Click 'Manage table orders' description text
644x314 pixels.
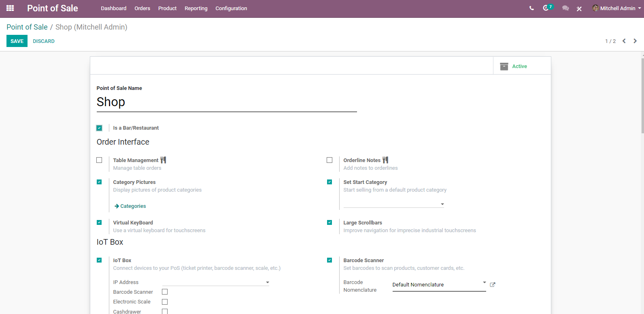pyautogui.click(x=137, y=168)
